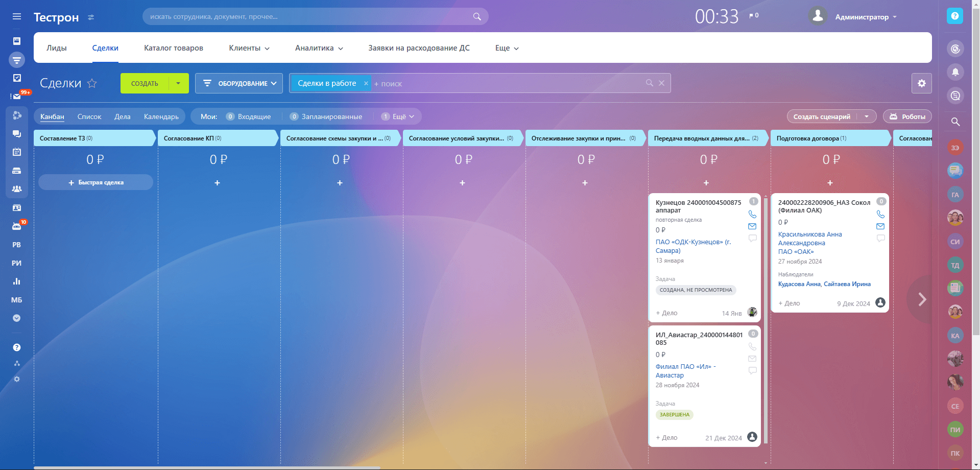Expand the ОБОРУДОВАНИЕ funnel dropdown
980x470 pixels.
point(239,83)
